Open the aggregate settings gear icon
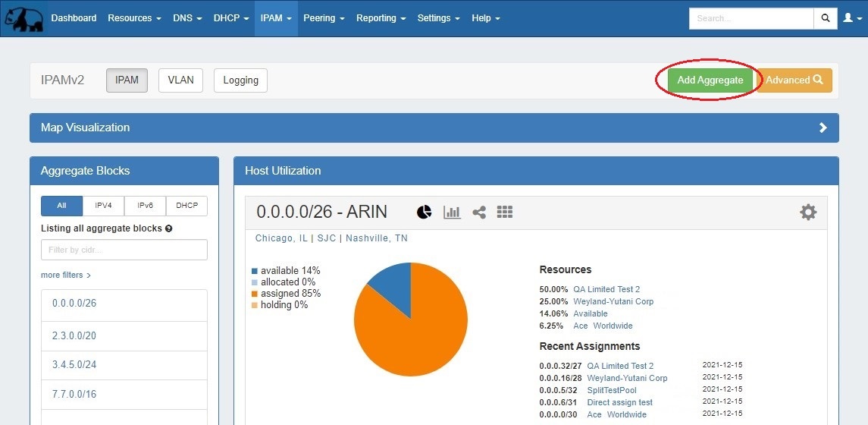868x425 pixels. 808,212
